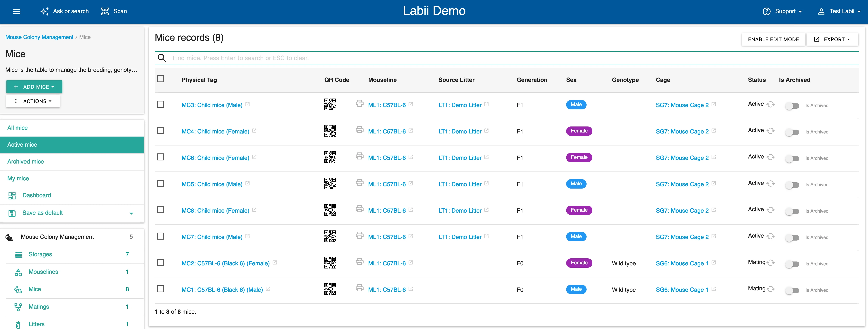The image size is (868, 329).
Task: Expand the Save as default arrow
Action: click(131, 213)
